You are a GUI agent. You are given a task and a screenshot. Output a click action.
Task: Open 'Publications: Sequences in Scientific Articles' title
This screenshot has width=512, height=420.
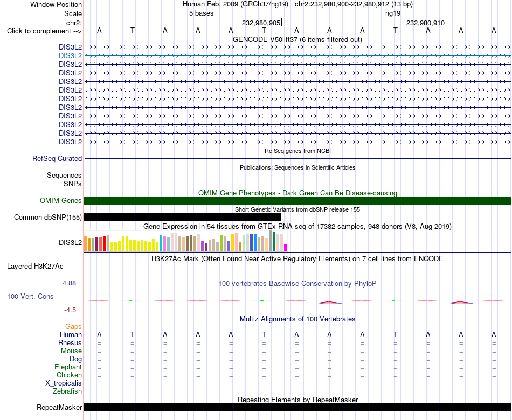click(x=297, y=167)
